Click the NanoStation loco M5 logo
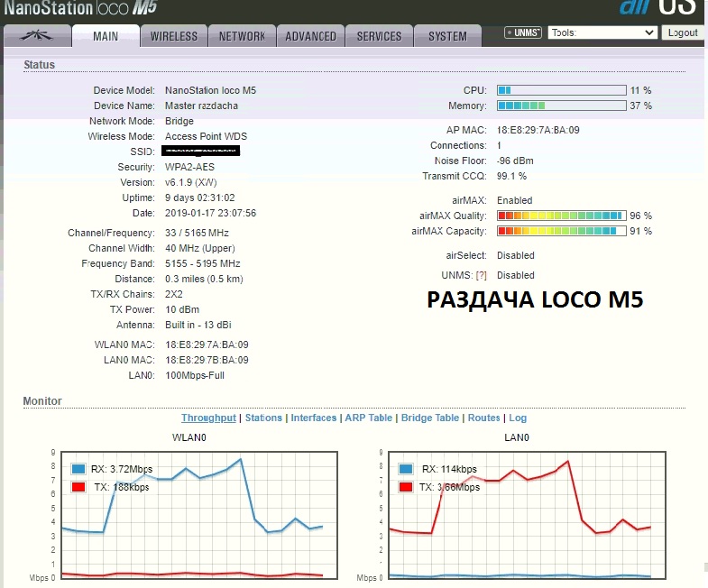The height and width of the screenshot is (588, 708). [80, 8]
